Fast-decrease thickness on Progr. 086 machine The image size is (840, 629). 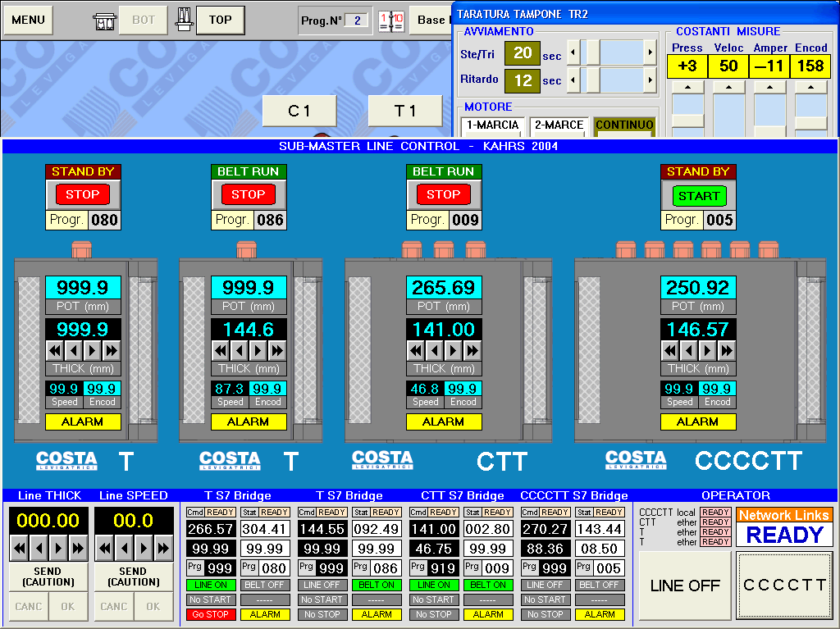coord(220,351)
